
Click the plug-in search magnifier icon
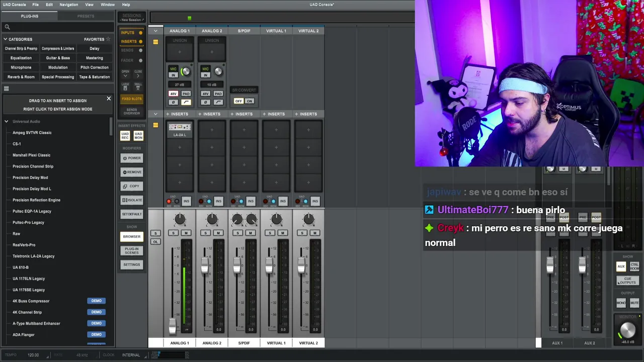tap(7, 27)
